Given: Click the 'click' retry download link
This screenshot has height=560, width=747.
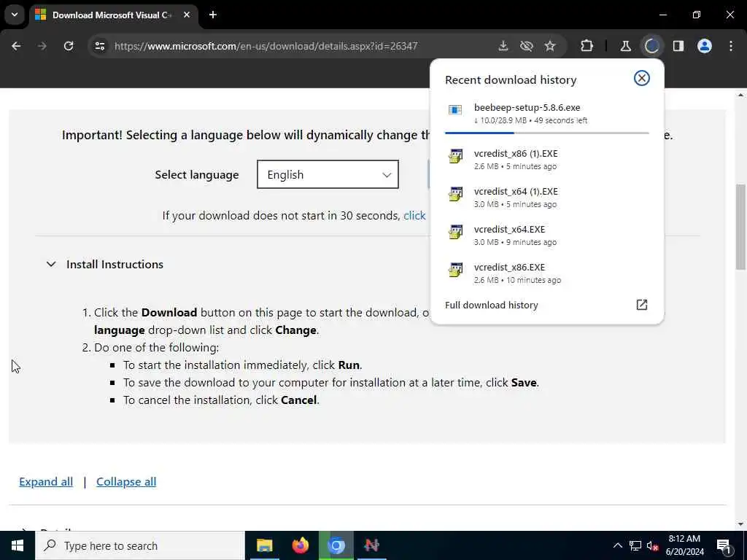Looking at the screenshot, I should [x=414, y=215].
